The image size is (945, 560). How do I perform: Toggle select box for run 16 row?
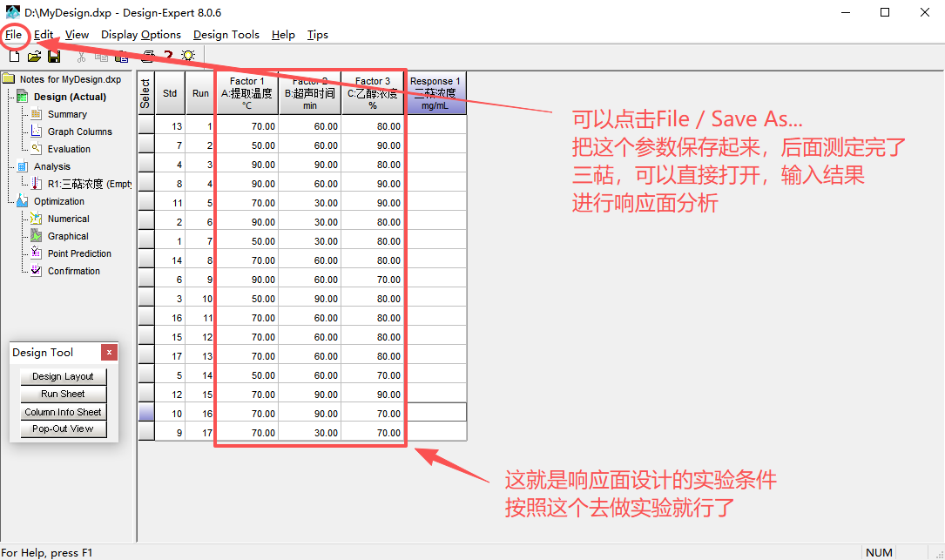[146, 414]
